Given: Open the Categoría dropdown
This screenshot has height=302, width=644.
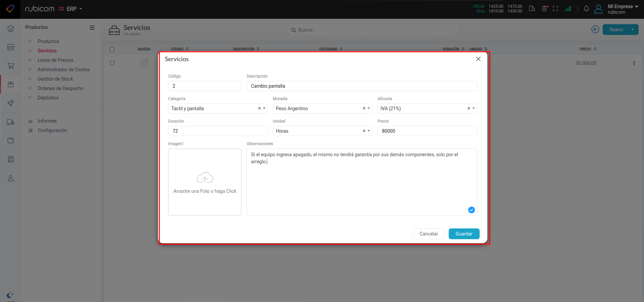Looking at the screenshot, I should click(265, 109).
